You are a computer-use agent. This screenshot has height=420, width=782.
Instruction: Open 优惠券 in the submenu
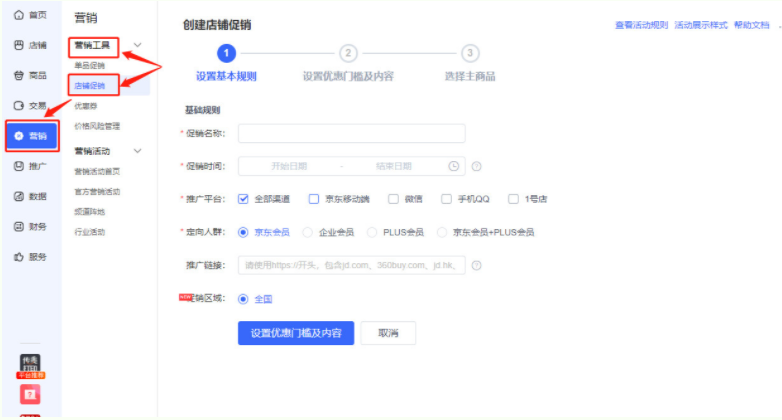point(86,106)
